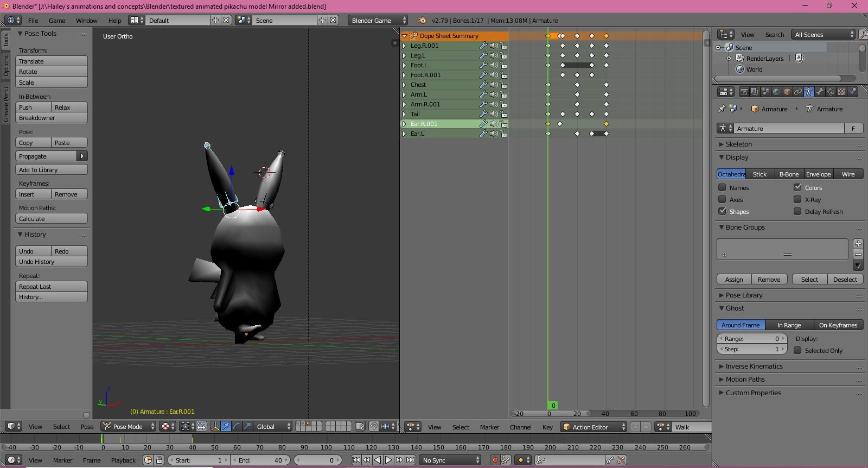The height and width of the screenshot is (468, 868).
Task: Enable the Axes display checkbox
Action: pos(722,199)
